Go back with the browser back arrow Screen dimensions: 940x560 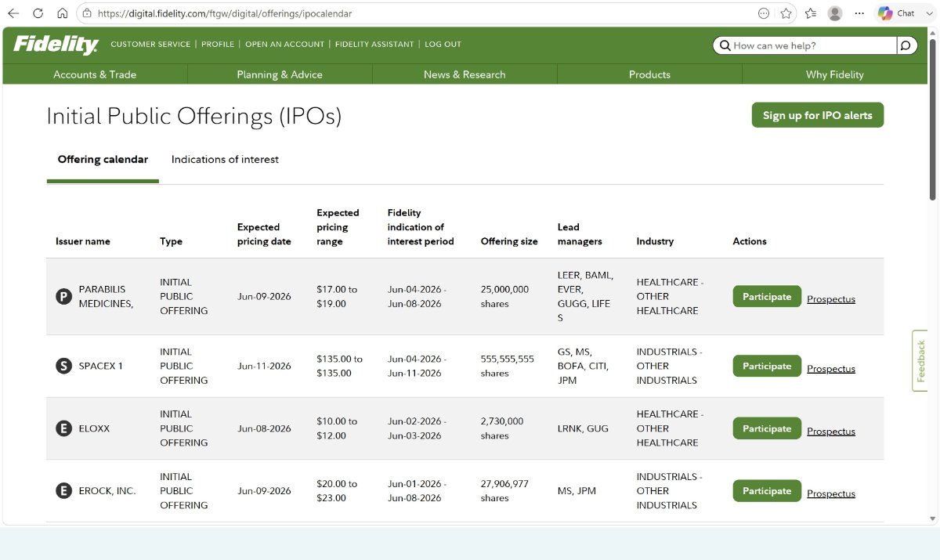(13, 13)
